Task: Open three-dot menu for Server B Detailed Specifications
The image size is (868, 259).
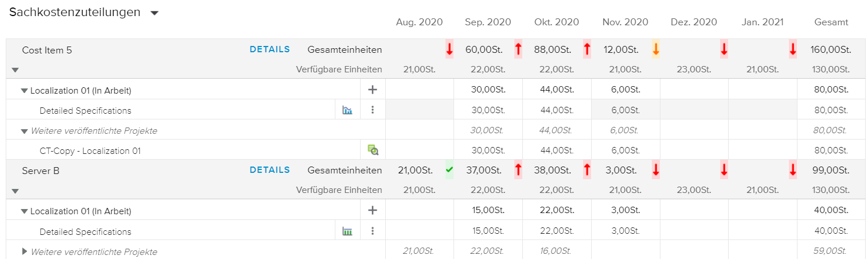Action: click(x=373, y=231)
